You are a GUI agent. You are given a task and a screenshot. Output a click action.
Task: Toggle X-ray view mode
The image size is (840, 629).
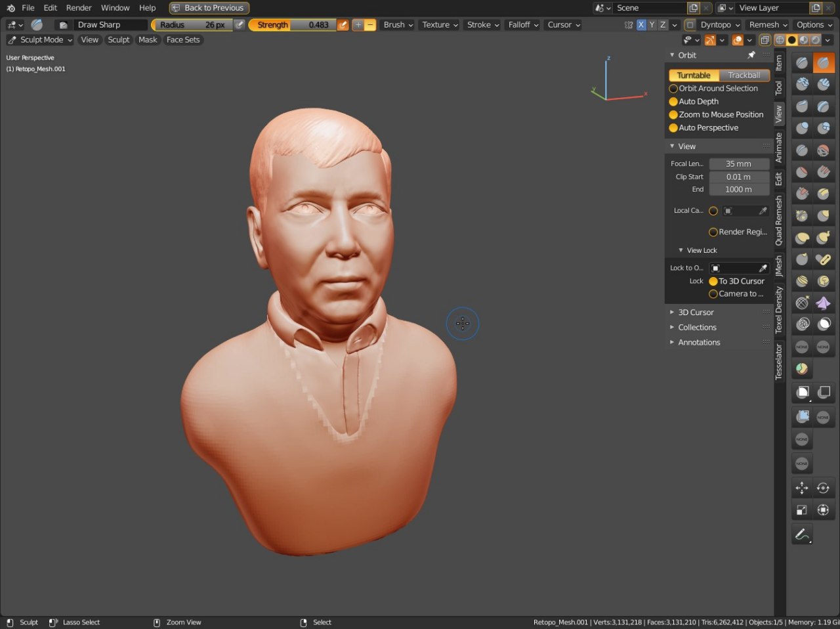[x=765, y=40]
